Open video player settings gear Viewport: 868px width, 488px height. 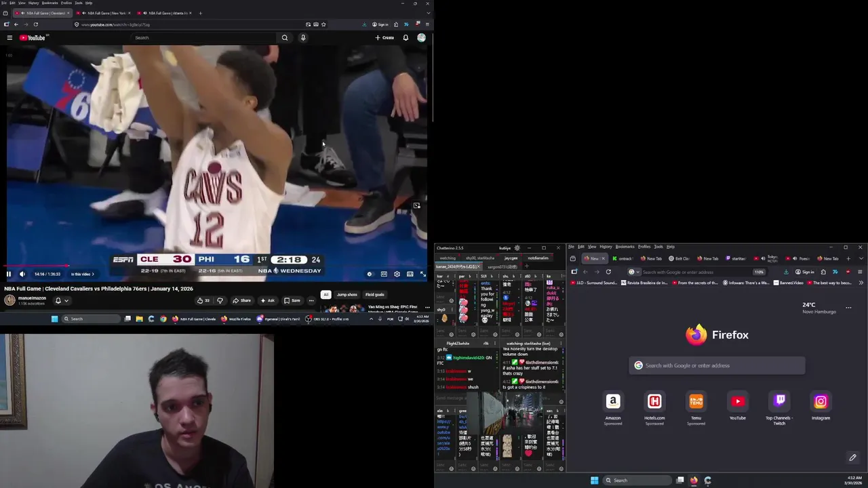397,274
